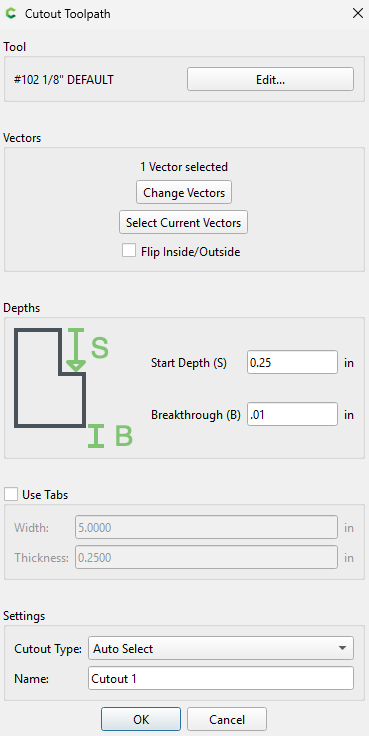Screen dimensions: 369x736
Task: Confirm the toolpath with OK
Action: pos(141,719)
